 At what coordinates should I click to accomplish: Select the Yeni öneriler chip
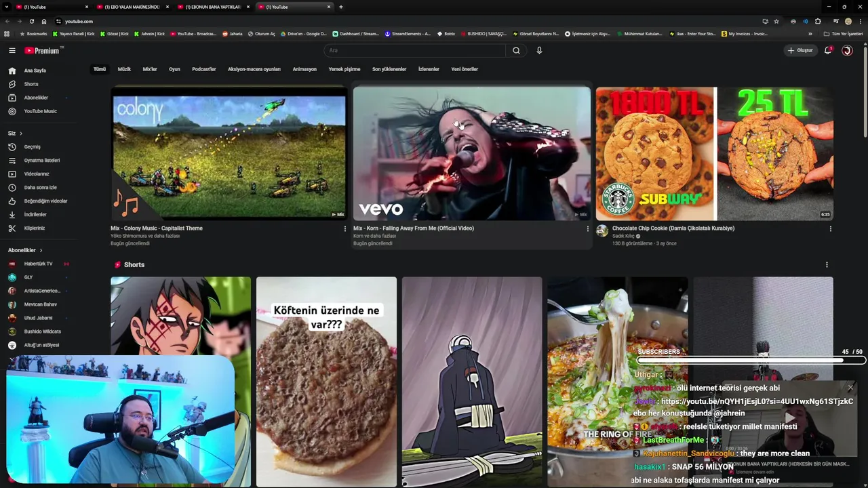[x=465, y=69]
